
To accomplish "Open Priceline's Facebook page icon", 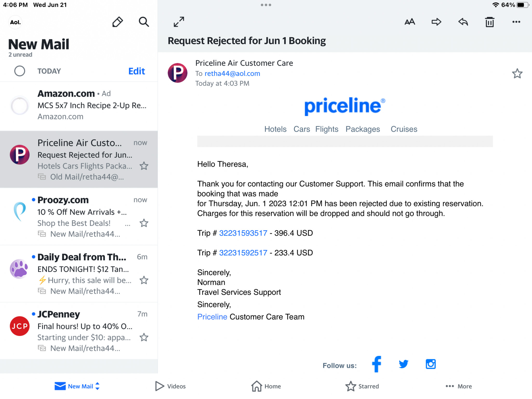I will point(376,364).
